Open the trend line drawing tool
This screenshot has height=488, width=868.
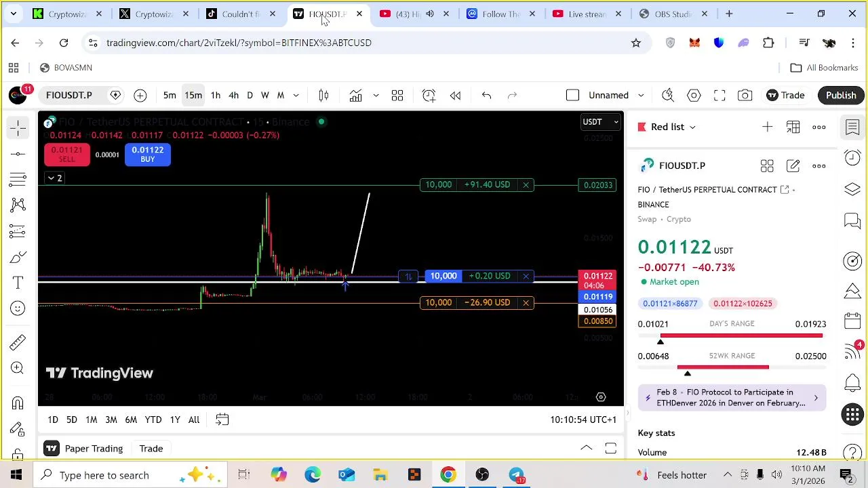click(x=18, y=154)
